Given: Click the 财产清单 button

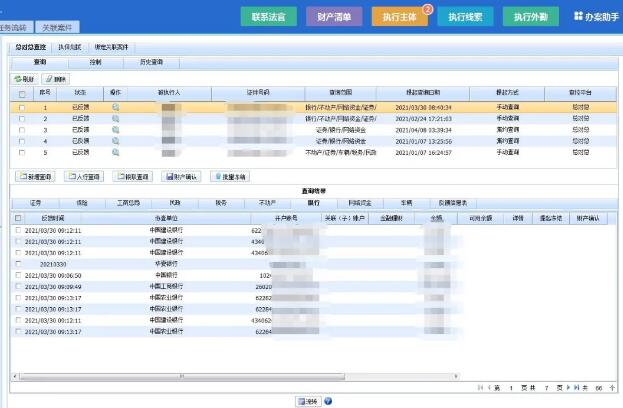Looking at the screenshot, I should click(x=335, y=16).
